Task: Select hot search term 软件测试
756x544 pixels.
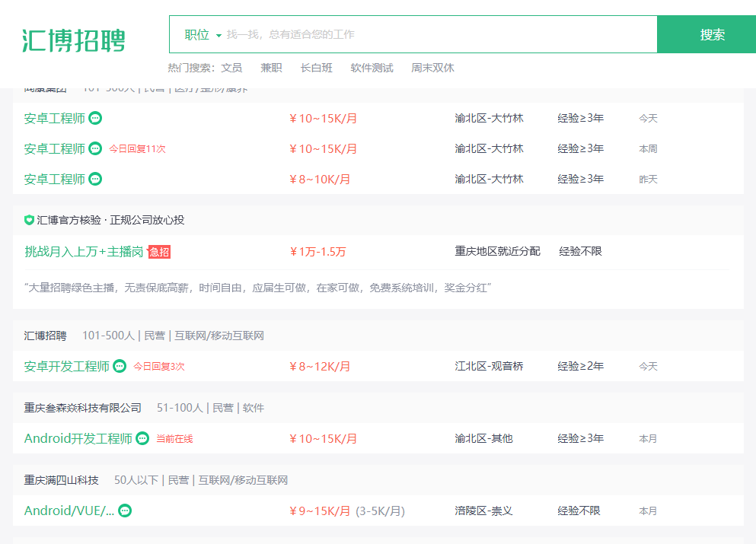Action: [372, 68]
